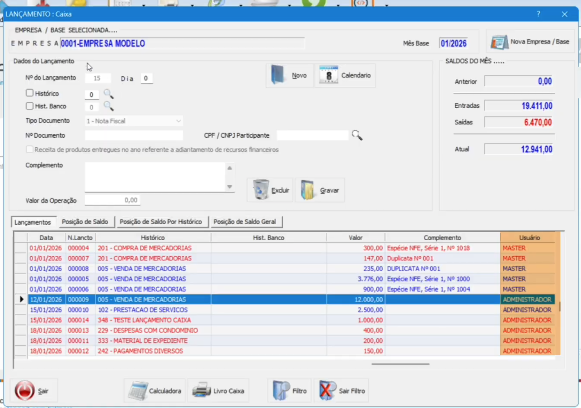Image resolution: width=581 pixels, height=408 pixels.
Task: Search CPF / CNPJ Participante magnifier
Action: click(357, 135)
